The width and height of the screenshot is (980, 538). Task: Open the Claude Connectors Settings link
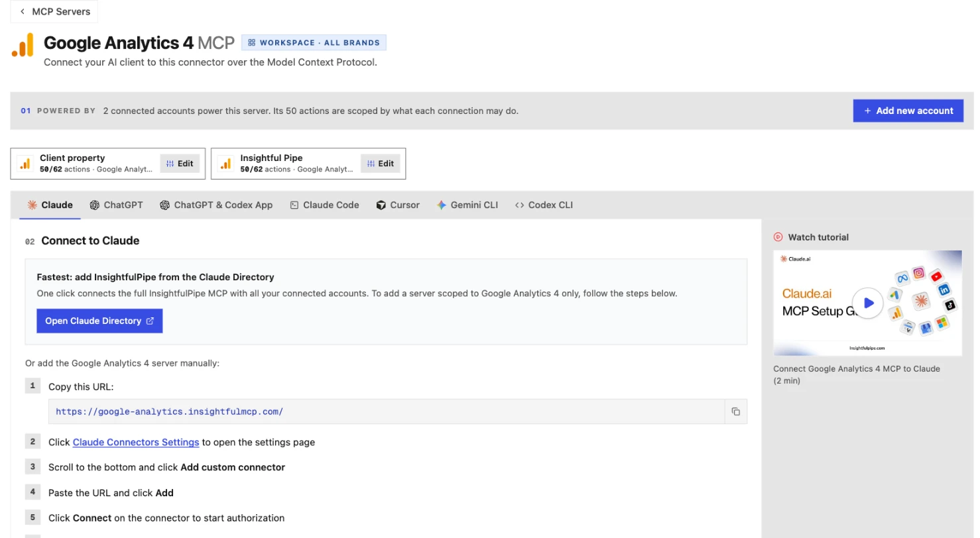[x=136, y=443]
